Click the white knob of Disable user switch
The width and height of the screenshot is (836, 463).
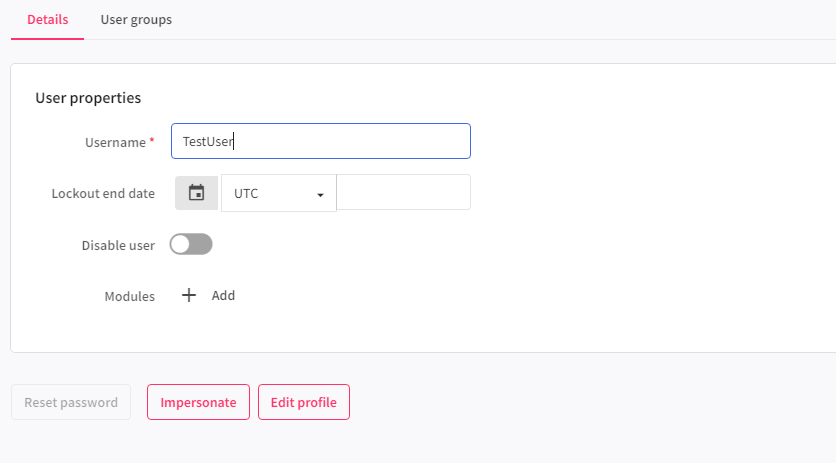(181, 244)
